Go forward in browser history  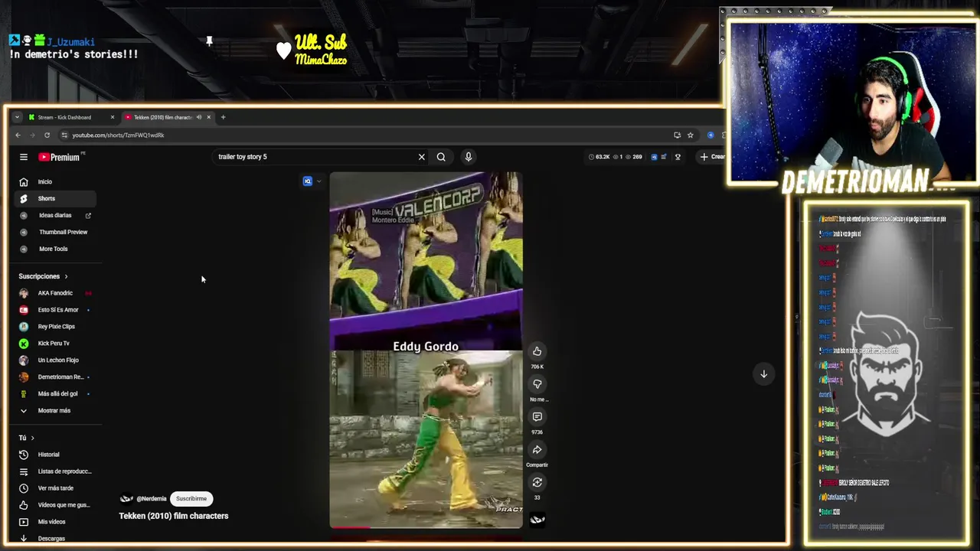[32, 135]
